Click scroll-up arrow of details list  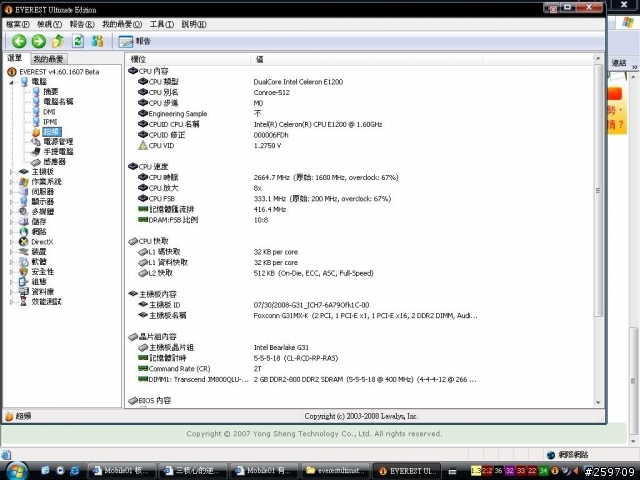tap(598, 59)
